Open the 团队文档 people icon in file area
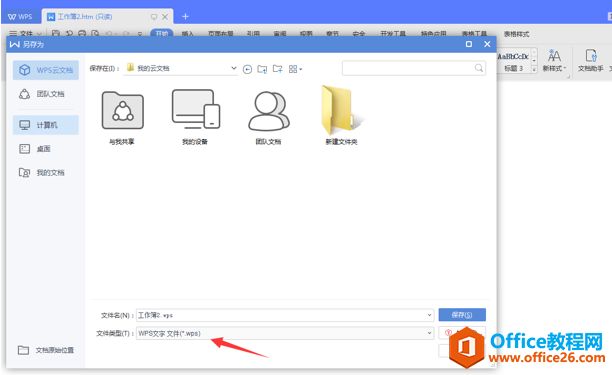 tap(269, 118)
